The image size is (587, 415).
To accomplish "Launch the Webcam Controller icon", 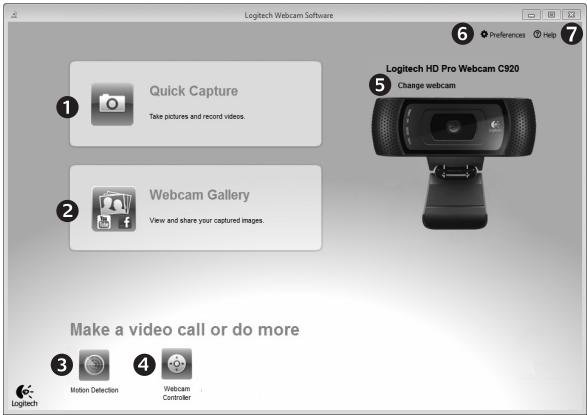I will (x=177, y=364).
